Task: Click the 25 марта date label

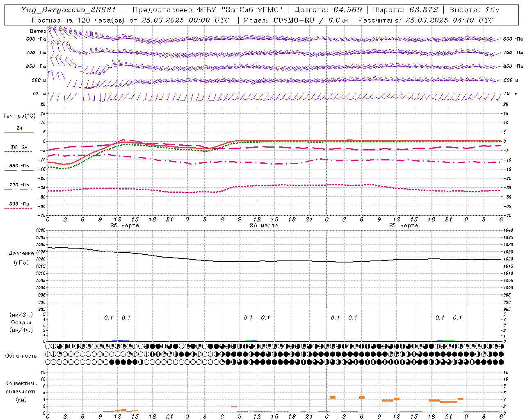Action: click(x=125, y=226)
